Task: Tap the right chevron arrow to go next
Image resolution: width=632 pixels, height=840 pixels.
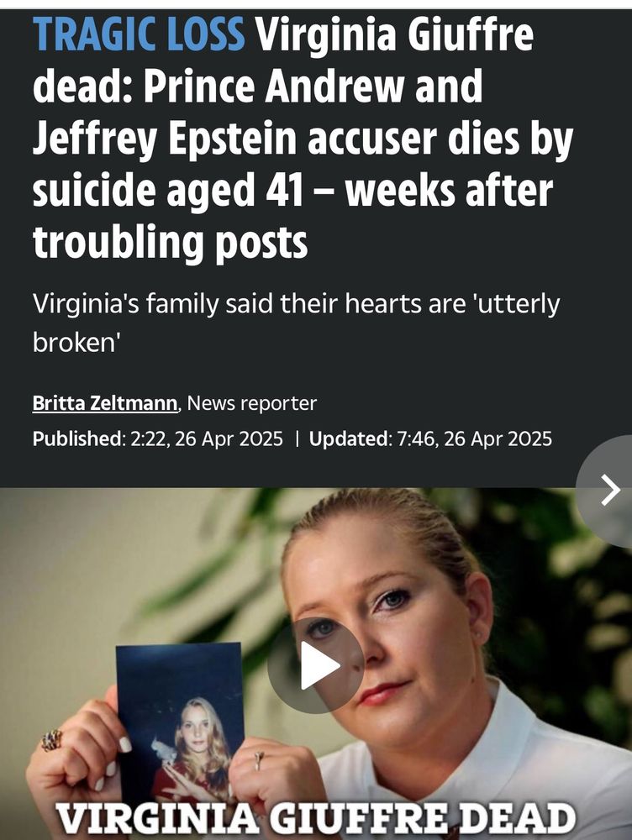Action: click(609, 490)
